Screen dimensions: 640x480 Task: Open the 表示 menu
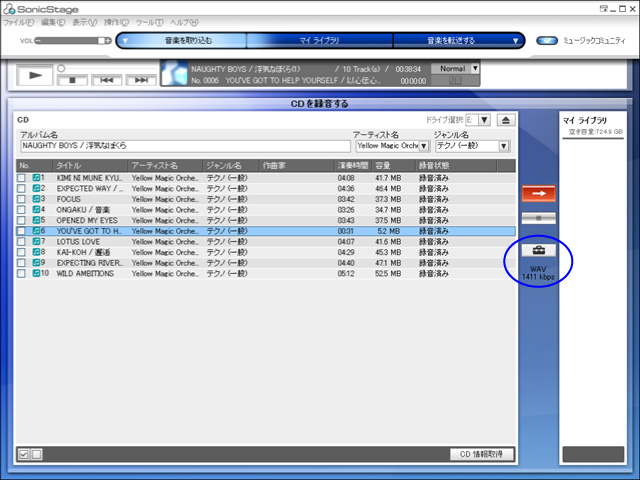coord(84,22)
